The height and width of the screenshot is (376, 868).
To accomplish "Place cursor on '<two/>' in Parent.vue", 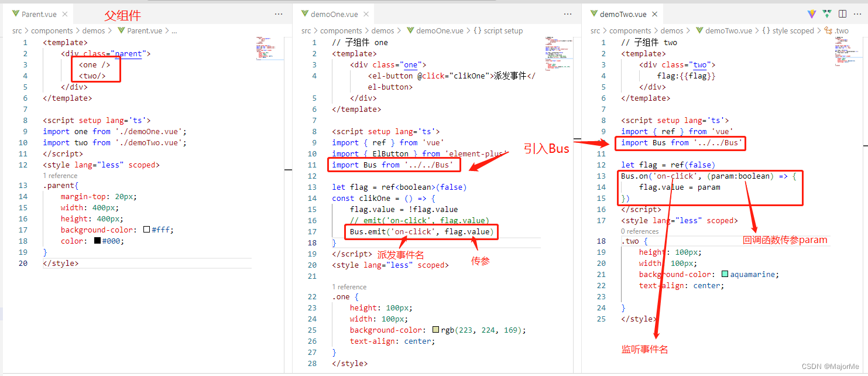I will point(92,76).
